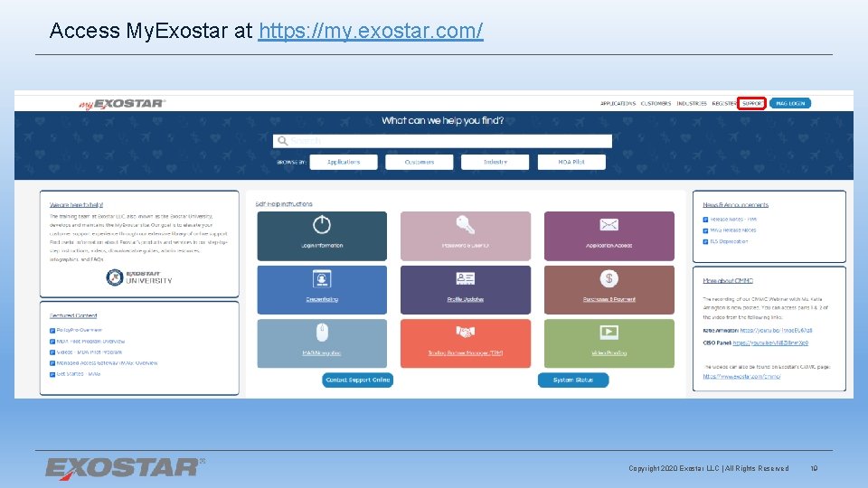868x488 pixels.
Task: Click the TLS Deprecation bullet icon
Action: click(706, 242)
